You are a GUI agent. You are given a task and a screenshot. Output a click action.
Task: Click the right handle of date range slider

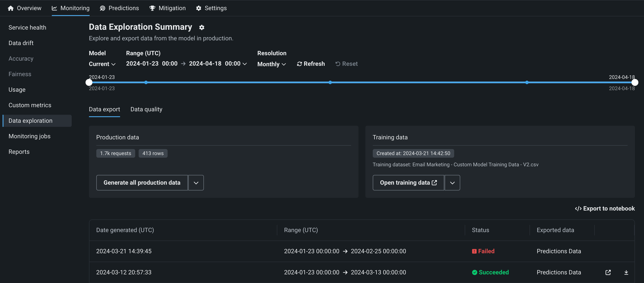coord(634,82)
